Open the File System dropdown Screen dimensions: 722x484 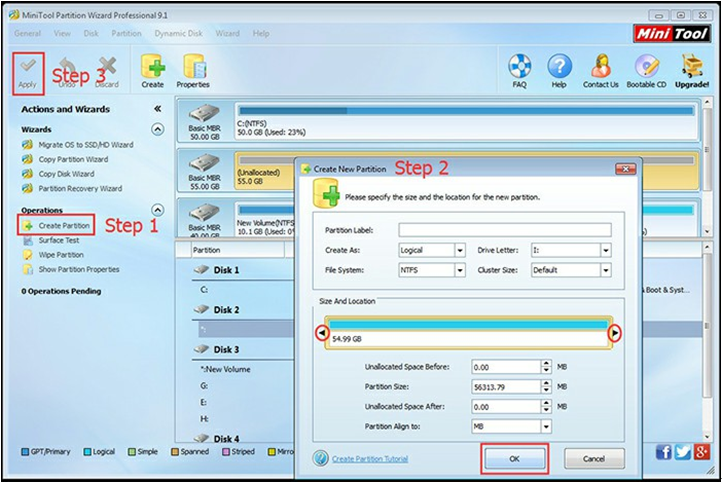(460, 270)
